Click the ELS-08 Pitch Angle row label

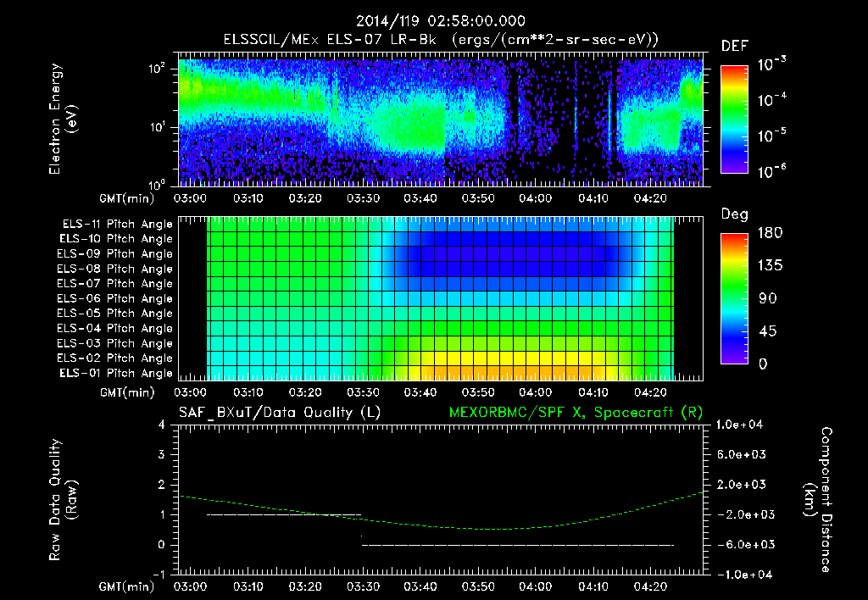pos(115,269)
